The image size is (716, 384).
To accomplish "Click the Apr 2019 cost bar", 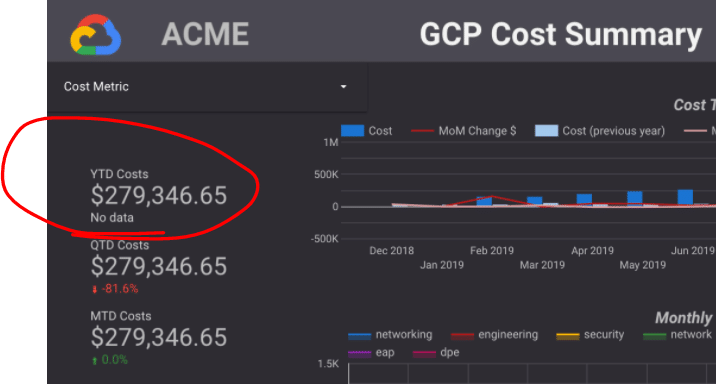I will (x=584, y=200).
